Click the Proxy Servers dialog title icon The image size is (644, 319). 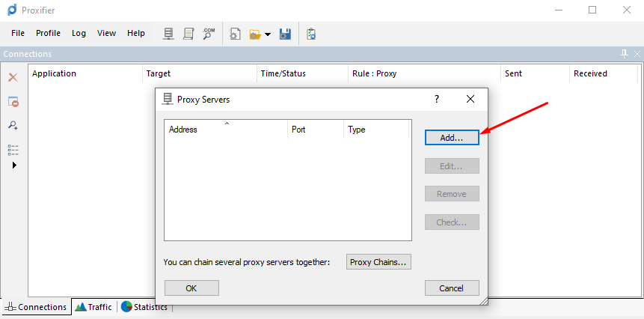click(x=168, y=99)
